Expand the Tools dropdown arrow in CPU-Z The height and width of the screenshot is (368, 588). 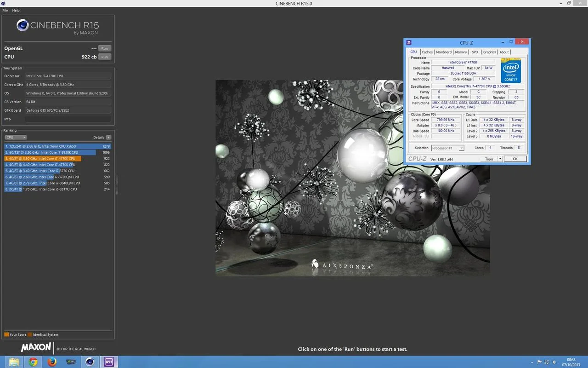tap(500, 159)
